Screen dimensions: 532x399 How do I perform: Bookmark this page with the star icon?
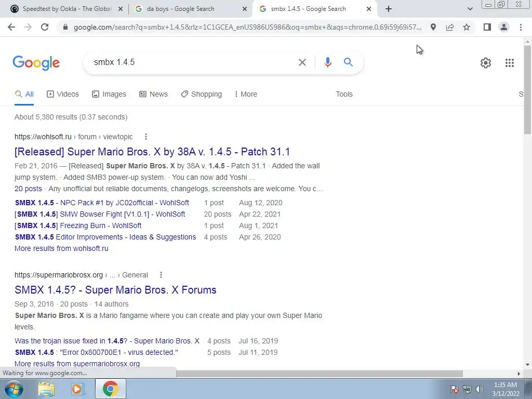click(x=467, y=27)
